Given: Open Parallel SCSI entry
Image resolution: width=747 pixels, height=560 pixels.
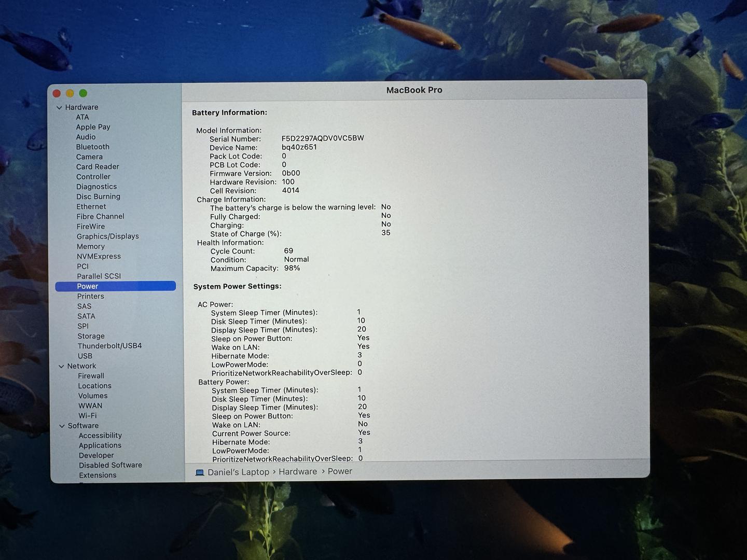Looking at the screenshot, I should coord(99,276).
